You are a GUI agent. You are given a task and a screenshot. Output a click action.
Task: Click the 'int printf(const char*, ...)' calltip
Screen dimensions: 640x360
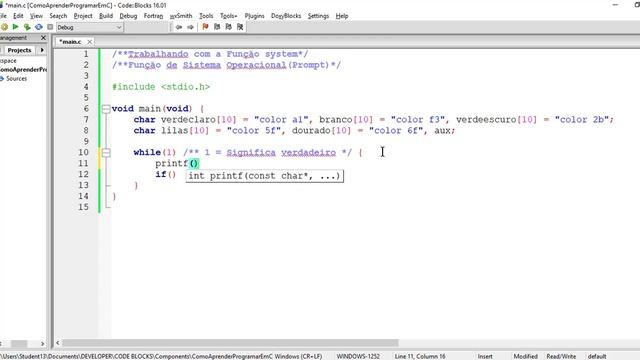tap(264, 176)
